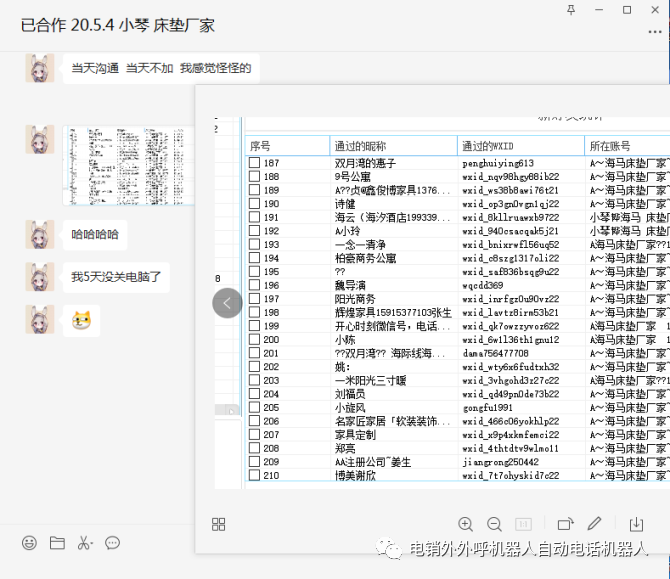This screenshot has width=670, height=579.
Task: Zoom out of the image
Action: (x=494, y=524)
